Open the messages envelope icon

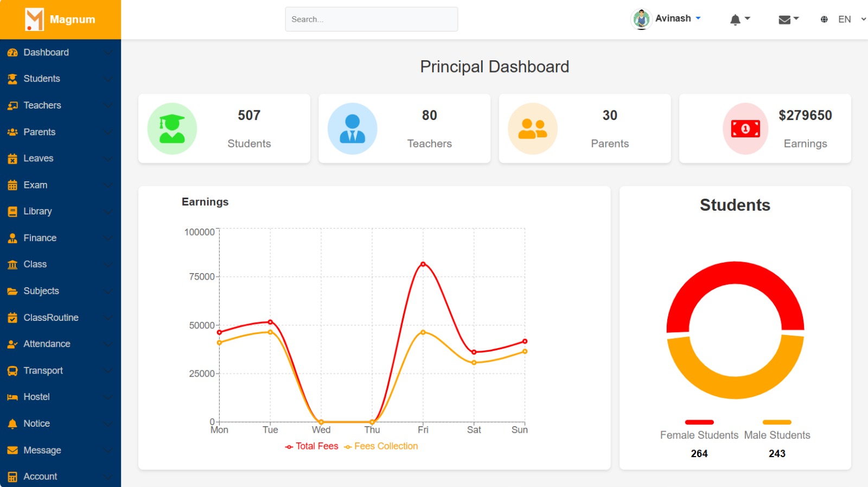coord(784,20)
